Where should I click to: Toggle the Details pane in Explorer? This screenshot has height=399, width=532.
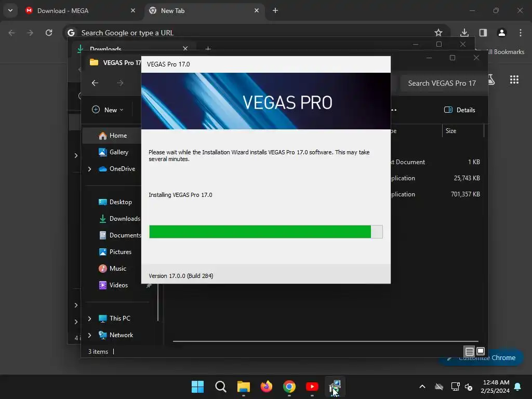(x=460, y=110)
